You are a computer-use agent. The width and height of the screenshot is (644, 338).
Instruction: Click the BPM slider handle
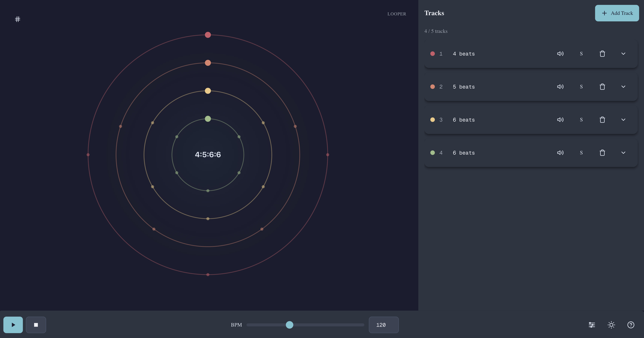pos(290,325)
